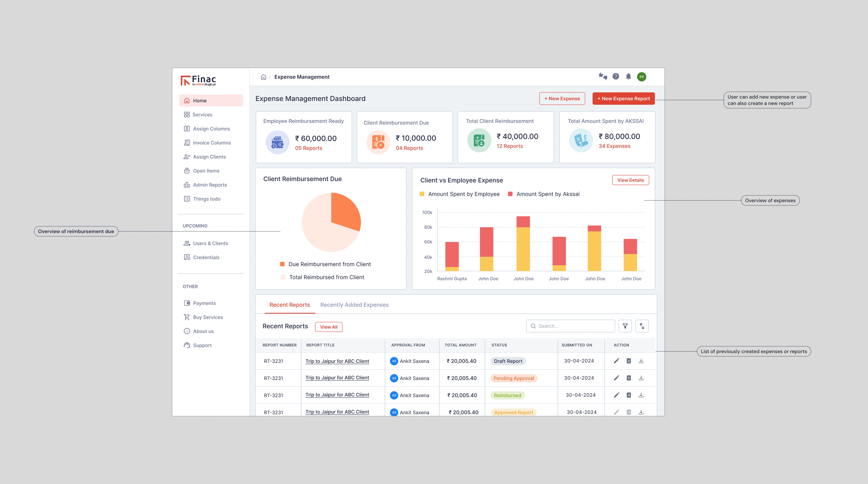
Task: Click Amount Spent by Employee legend swatch
Action: (422, 194)
